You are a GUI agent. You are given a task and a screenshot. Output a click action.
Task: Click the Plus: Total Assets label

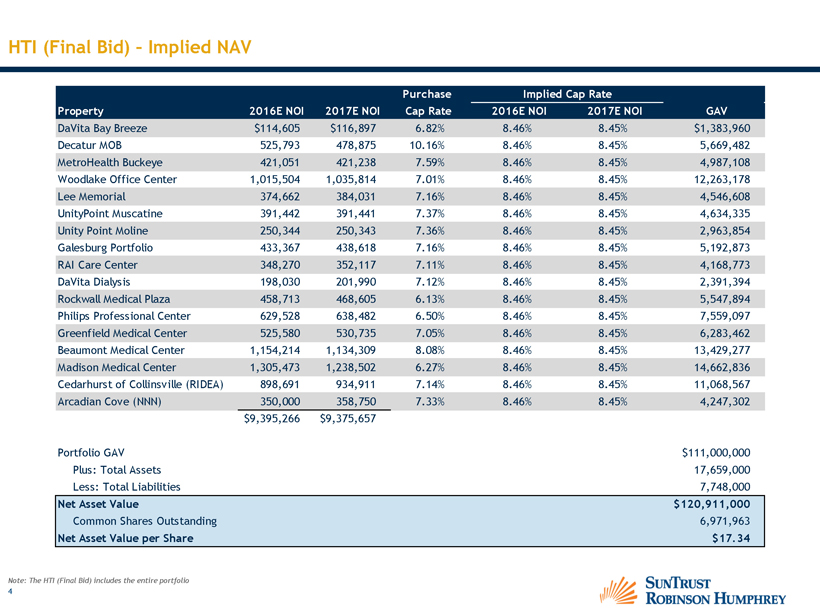[116, 469]
